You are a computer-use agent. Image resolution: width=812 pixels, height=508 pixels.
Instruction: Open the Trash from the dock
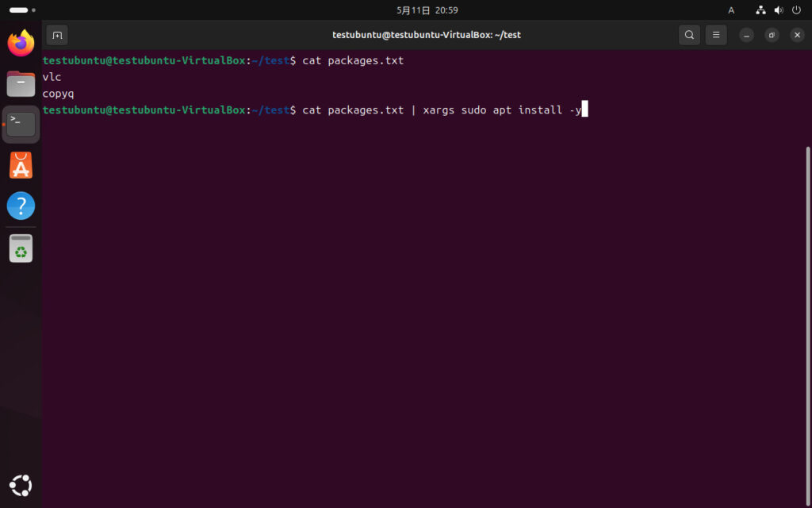point(21,248)
